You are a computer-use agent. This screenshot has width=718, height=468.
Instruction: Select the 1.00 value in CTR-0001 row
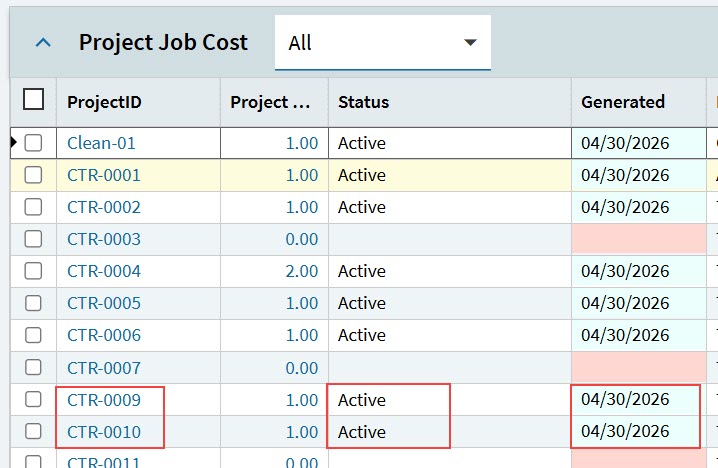point(302,175)
